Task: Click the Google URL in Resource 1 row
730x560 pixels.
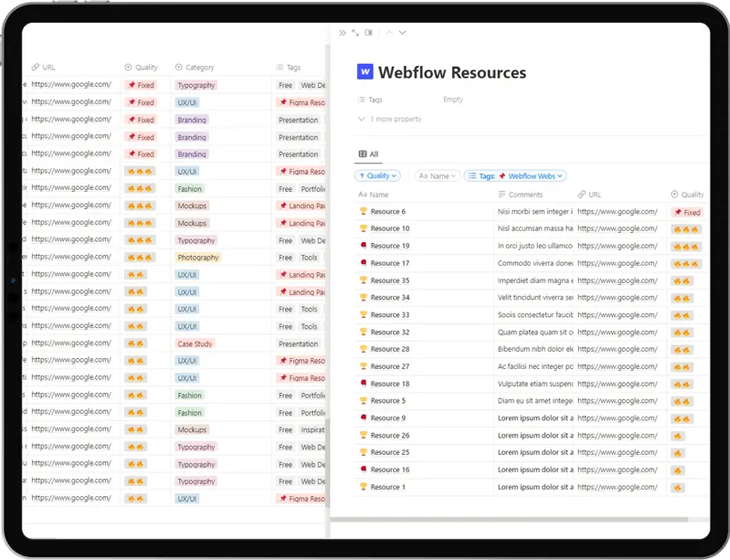Action: [x=617, y=487]
